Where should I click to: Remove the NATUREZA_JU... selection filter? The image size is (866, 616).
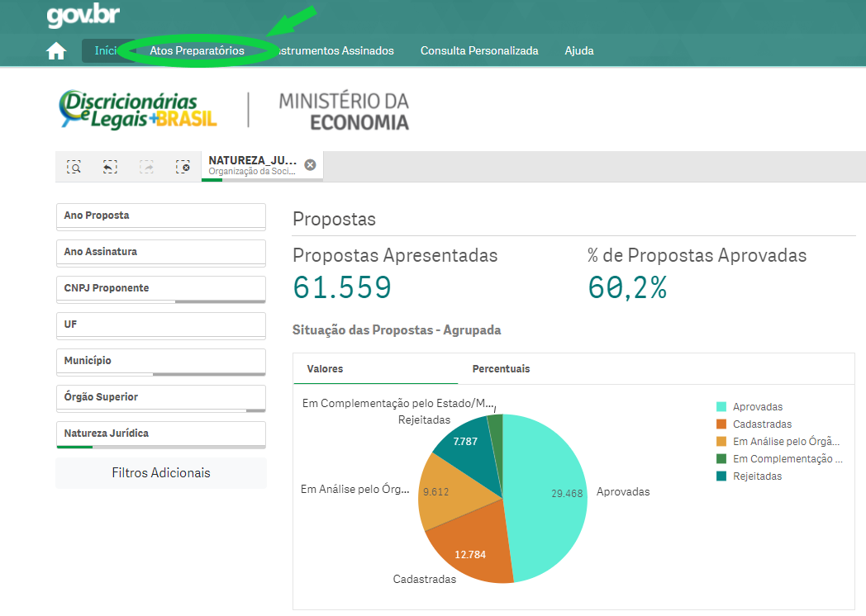tap(310, 164)
